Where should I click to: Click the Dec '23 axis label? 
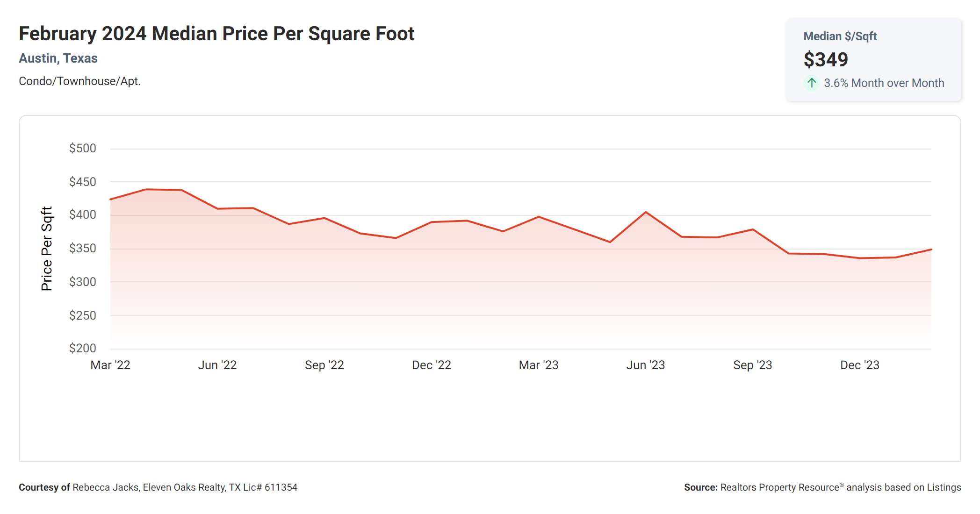point(860,365)
